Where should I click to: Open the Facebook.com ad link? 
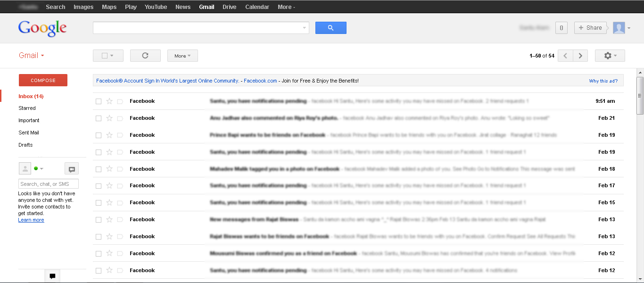tap(260, 81)
